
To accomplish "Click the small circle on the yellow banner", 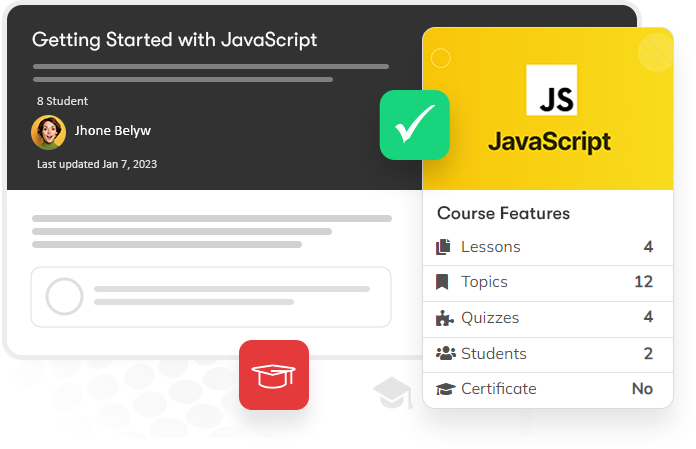I will click(x=441, y=58).
